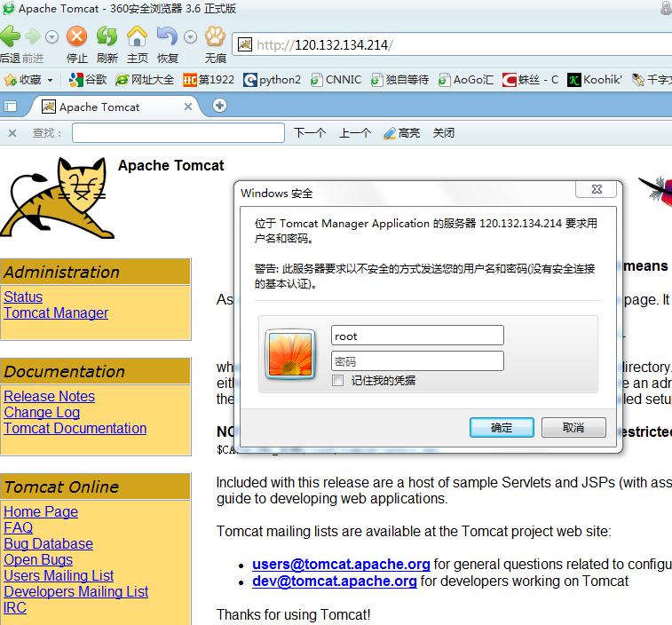This screenshot has height=625, width=672.
Task: Open the Developers Mailing List link
Action: [x=75, y=591]
